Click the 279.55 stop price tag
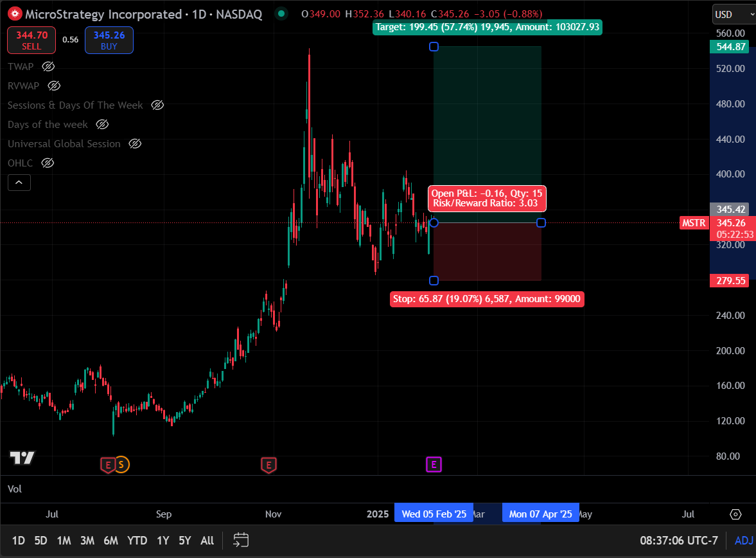This screenshot has width=756, height=558. 730,280
